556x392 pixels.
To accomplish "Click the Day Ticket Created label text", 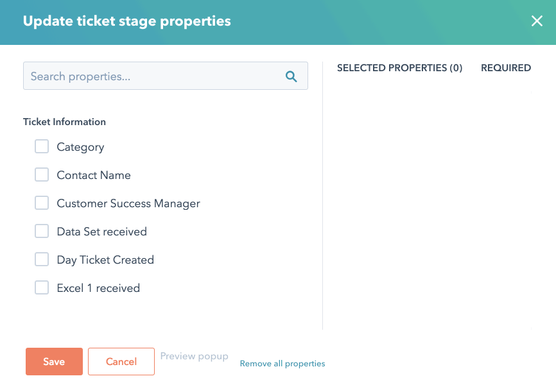I will tap(105, 260).
